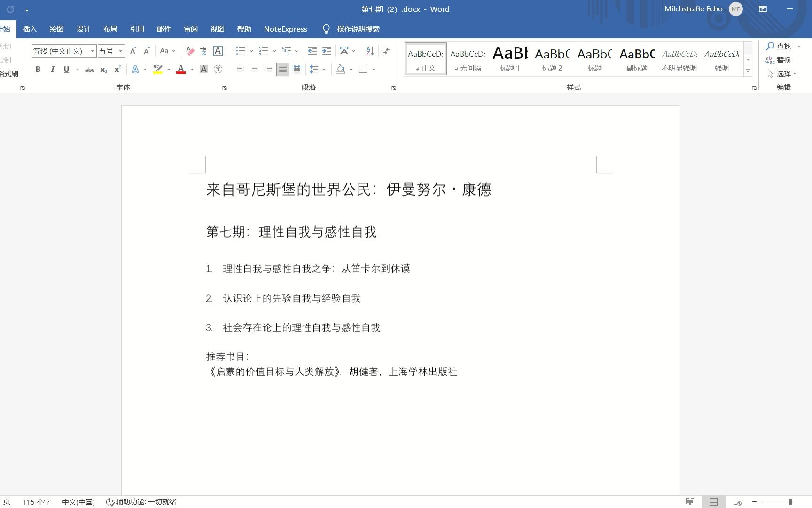Image resolution: width=812 pixels, height=508 pixels.
Task: Go to the 审阅 tab
Action: [190, 29]
